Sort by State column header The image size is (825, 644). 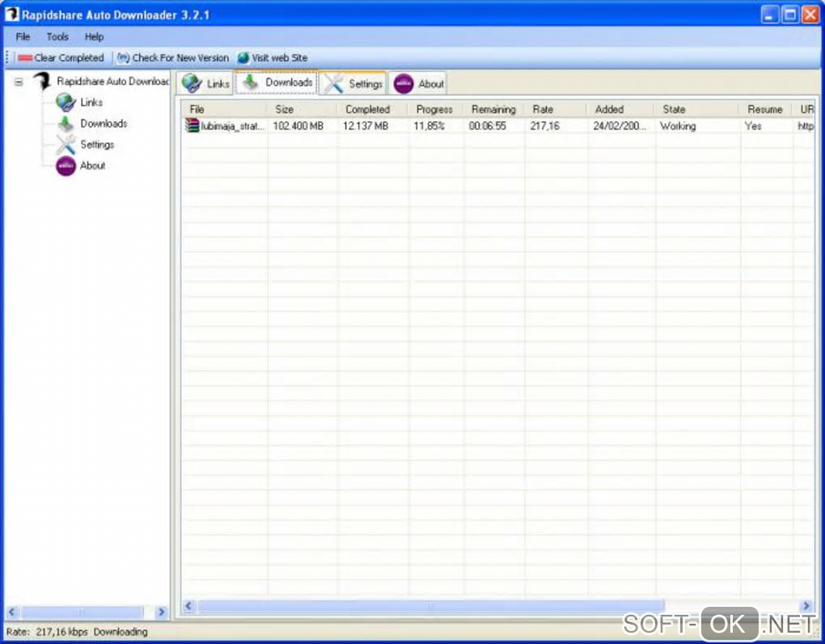[x=698, y=109]
